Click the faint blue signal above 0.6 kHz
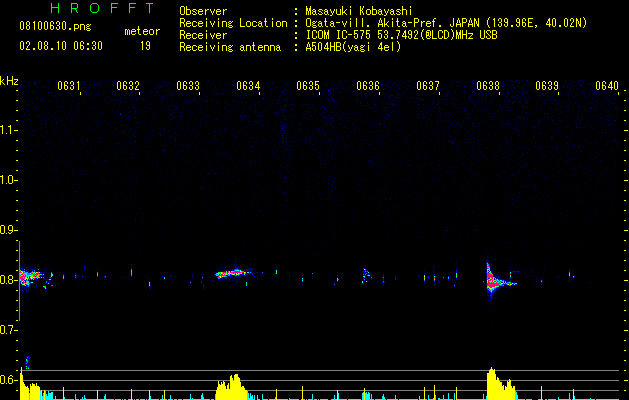Image resolution: width=629 pixels, height=400 pixels. (27, 362)
